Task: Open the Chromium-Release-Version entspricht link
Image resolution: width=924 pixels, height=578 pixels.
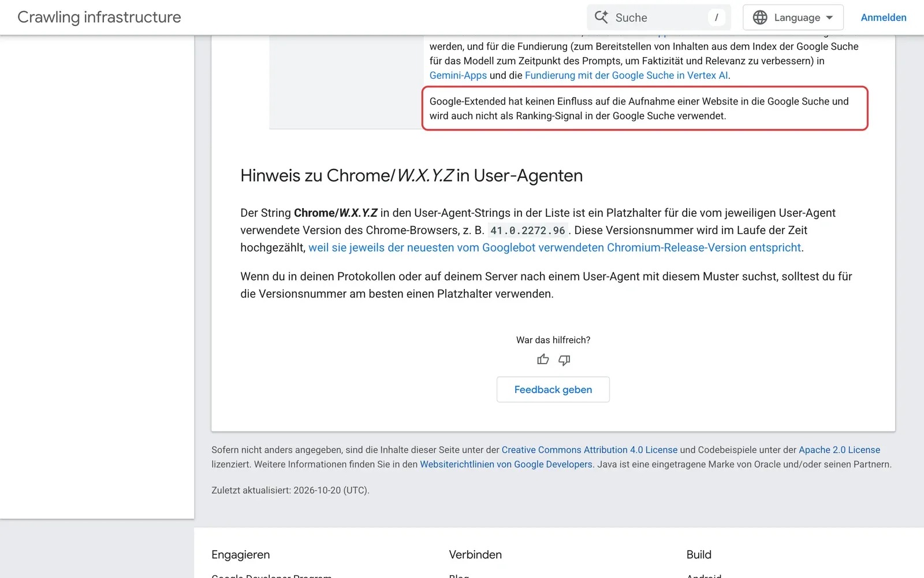Action: tap(554, 247)
